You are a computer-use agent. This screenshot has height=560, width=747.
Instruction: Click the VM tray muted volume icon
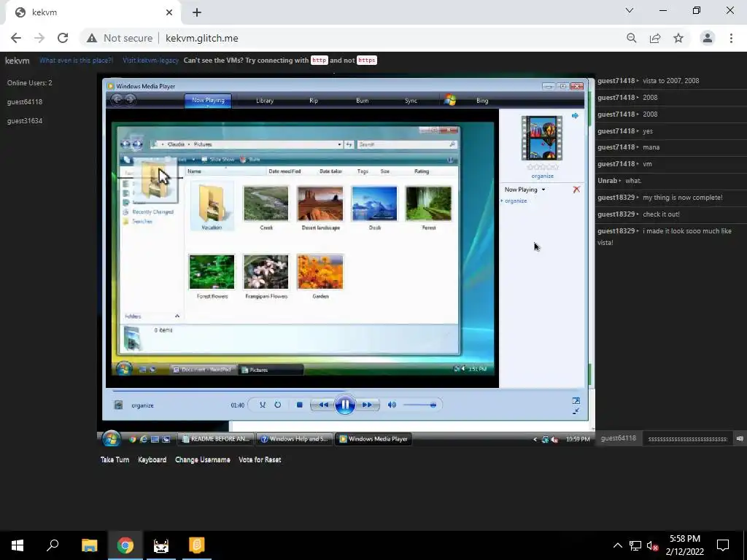554,440
